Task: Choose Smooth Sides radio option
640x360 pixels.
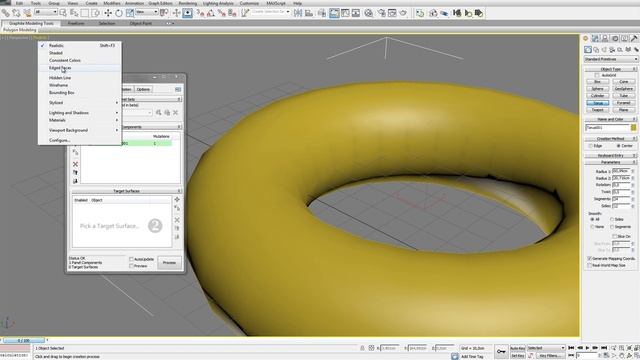Action: coord(612,220)
